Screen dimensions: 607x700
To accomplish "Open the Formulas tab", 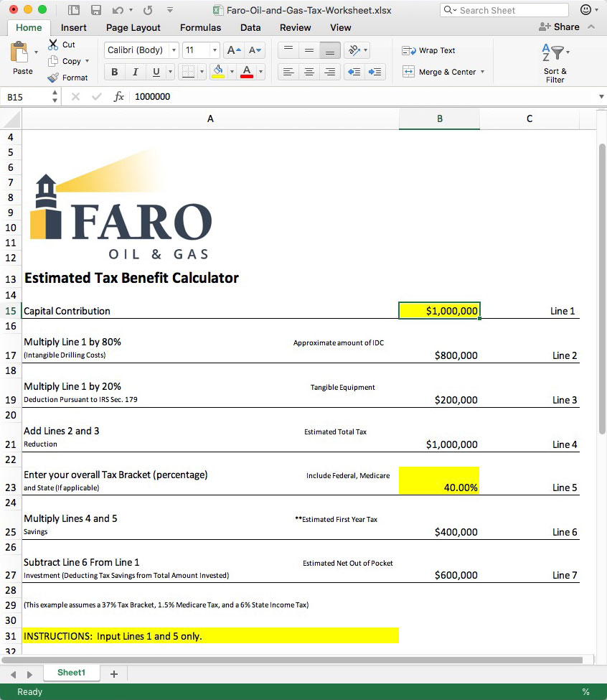I will [201, 27].
